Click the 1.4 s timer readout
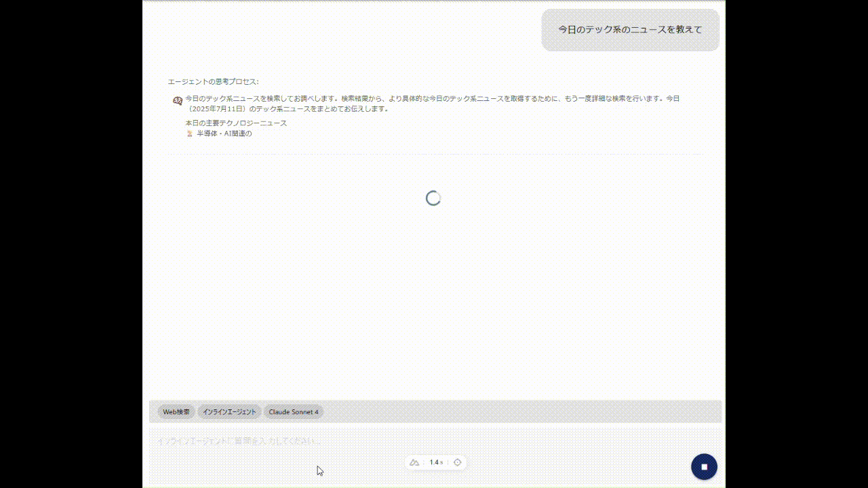Image resolution: width=868 pixels, height=488 pixels. click(435, 462)
